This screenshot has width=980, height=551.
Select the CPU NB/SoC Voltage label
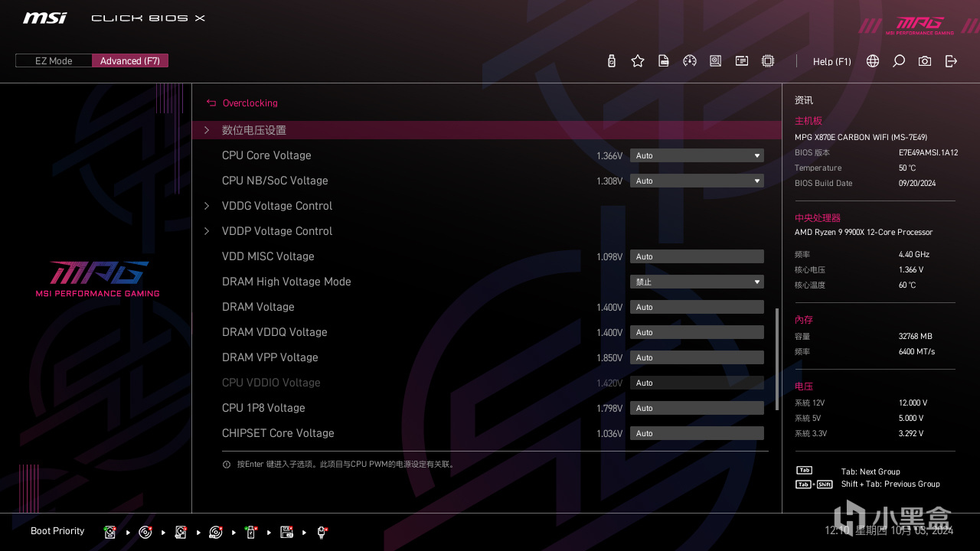pyautogui.click(x=275, y=181)
